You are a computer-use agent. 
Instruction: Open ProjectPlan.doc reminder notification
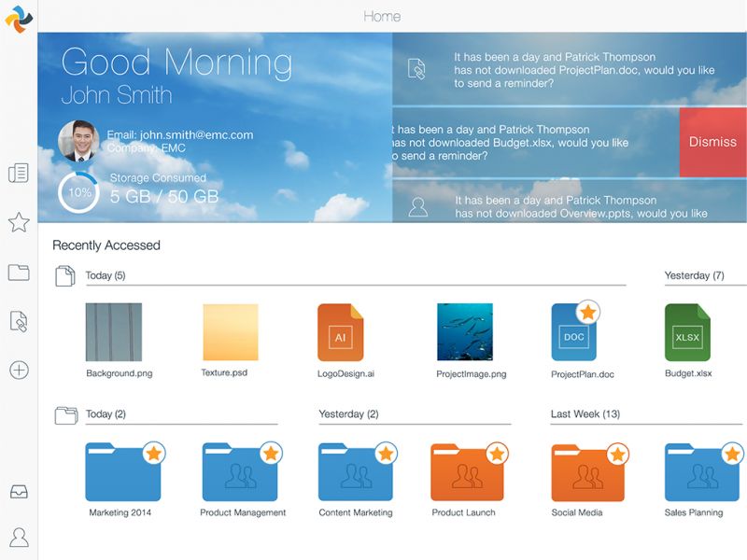pos(570,69)
